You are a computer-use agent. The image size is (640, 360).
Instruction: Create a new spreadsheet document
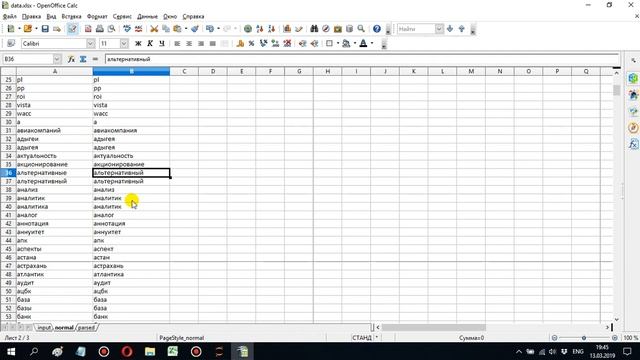pyautogui.click(x=11, y=29)
